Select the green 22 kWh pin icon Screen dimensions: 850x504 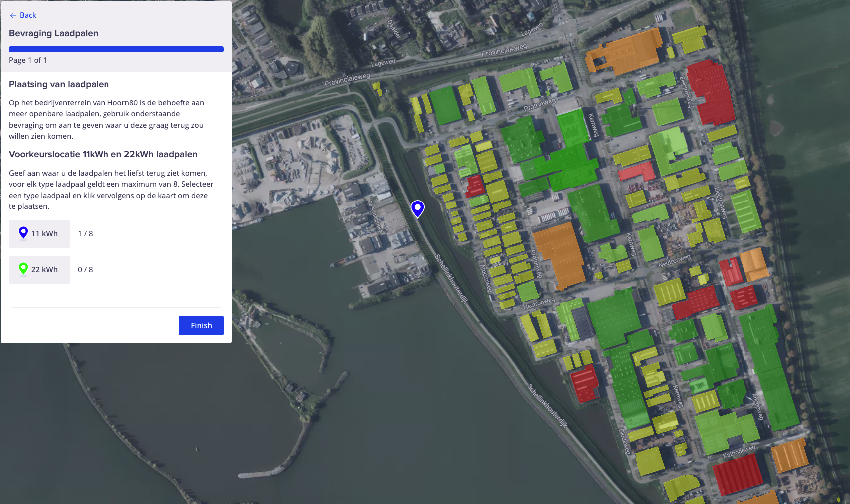pos(23,269)
